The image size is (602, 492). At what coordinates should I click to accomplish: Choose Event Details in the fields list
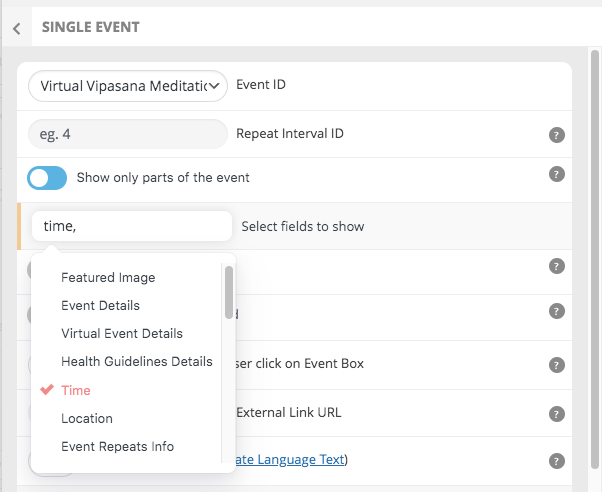[101, 305]
